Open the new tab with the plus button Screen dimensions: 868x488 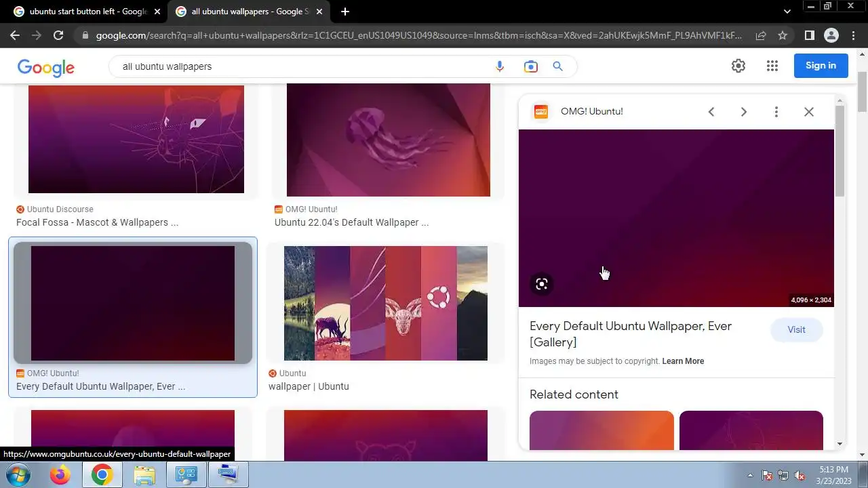click(345, 12)
